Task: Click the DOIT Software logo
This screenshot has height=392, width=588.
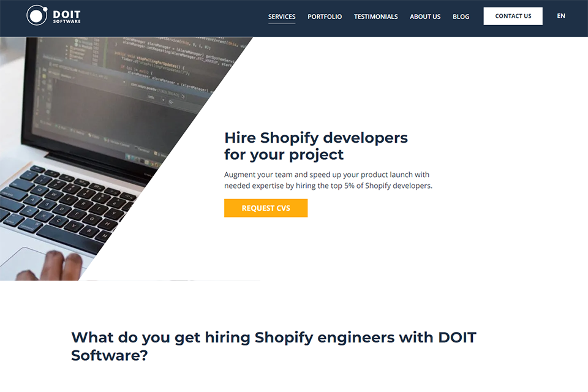Action: click(54, 16)
